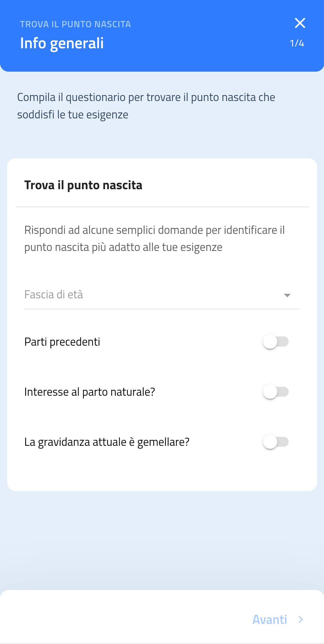Turn on the gravidanza gemellare switch
Image resolution: width=324 pixels, height=644 pixels.
pyautogui.click(x=276, y=442)
